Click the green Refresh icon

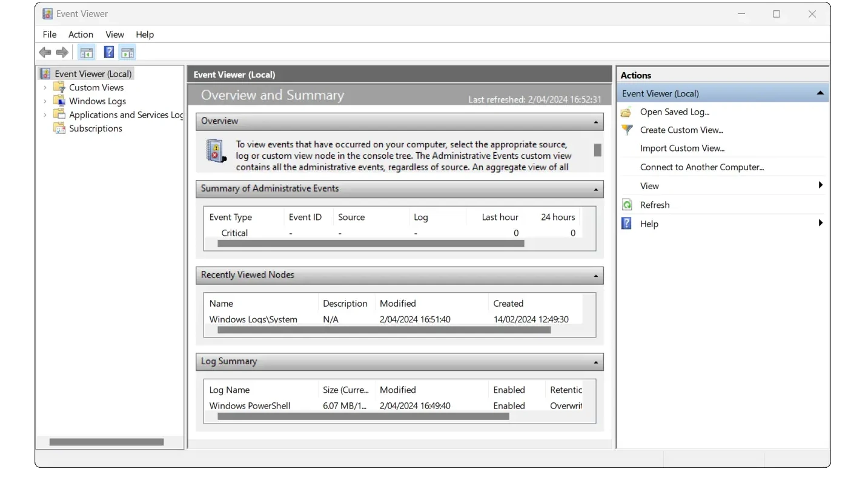click(x=627, y=205)
